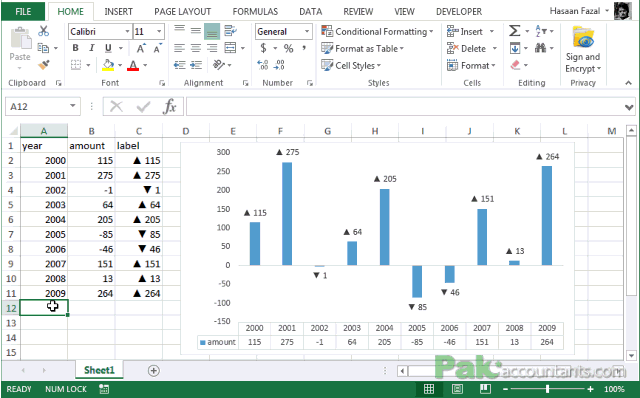
Task: Click the Fill down-arrow icon in Editing
Action: pos(515,49)
